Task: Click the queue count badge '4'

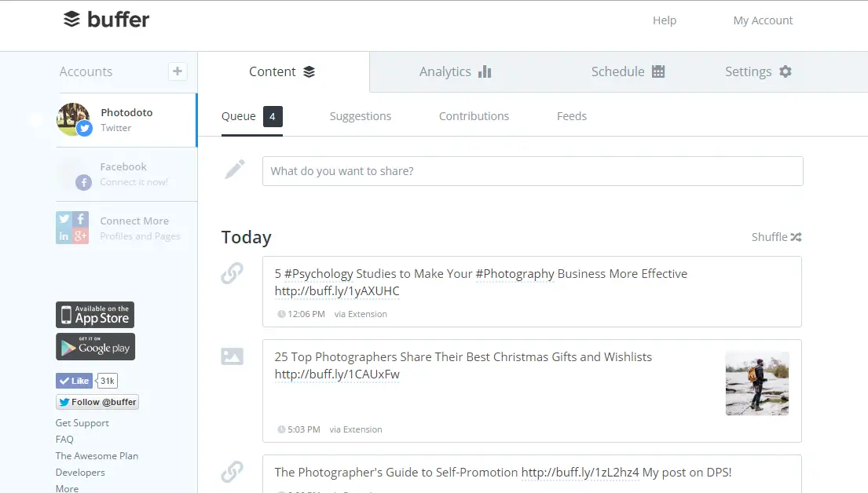Action: (273, 116)
